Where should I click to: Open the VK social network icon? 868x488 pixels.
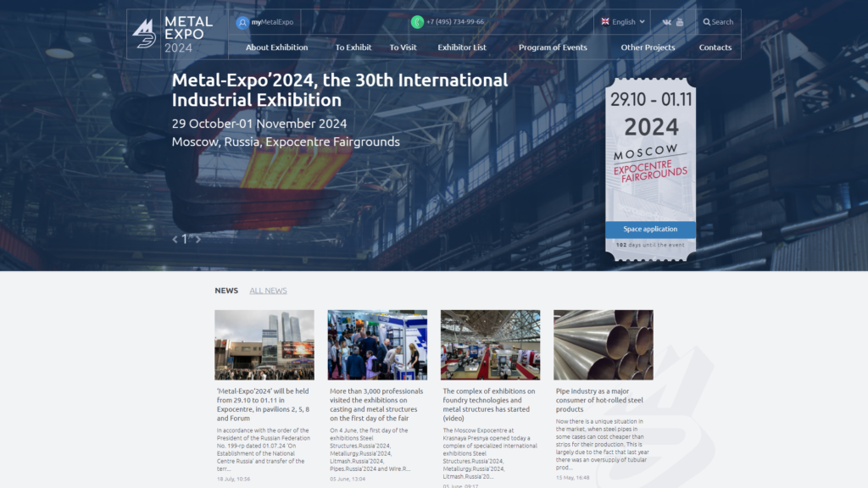(666, 22)
